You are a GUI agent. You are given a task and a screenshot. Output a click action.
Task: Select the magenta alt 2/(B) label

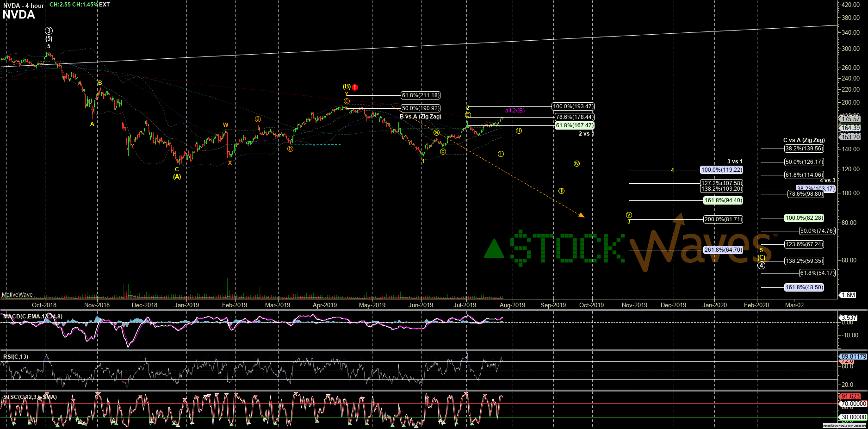[x=515, y=111]
